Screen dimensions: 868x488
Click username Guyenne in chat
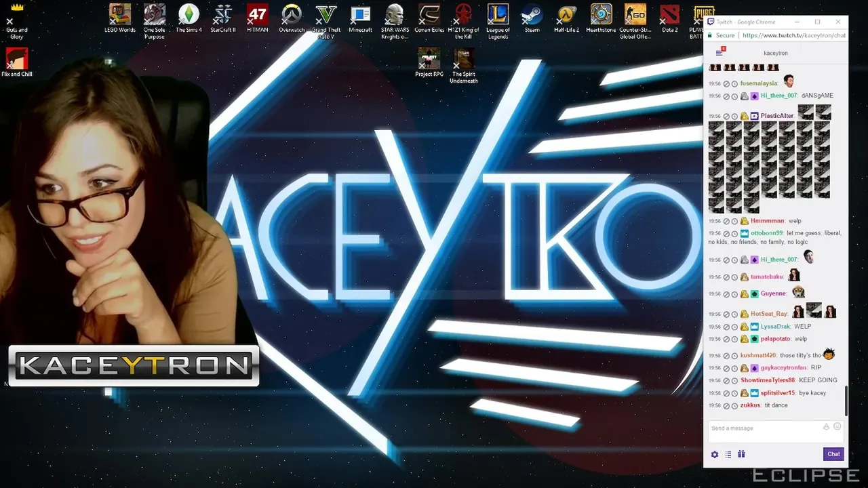[774, 293]
